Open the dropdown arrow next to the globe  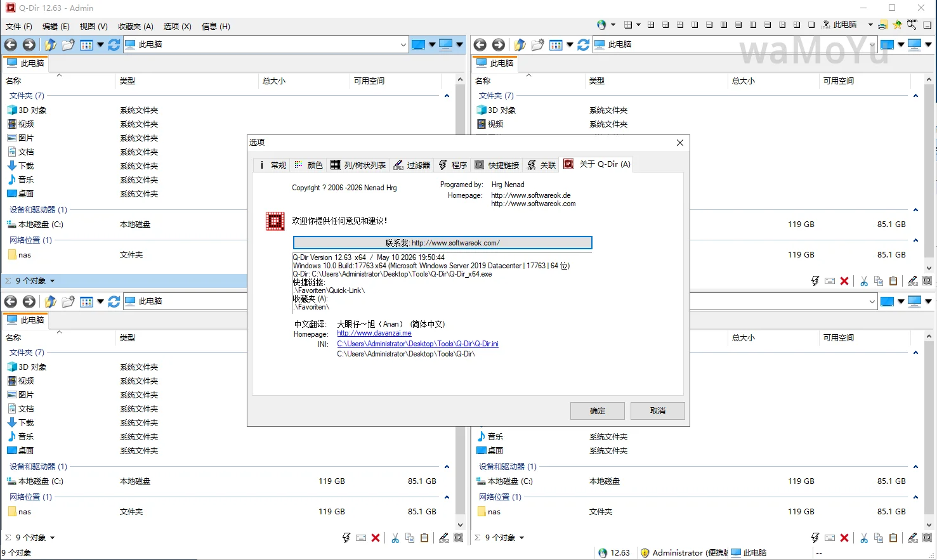click(x=613, y=25)
